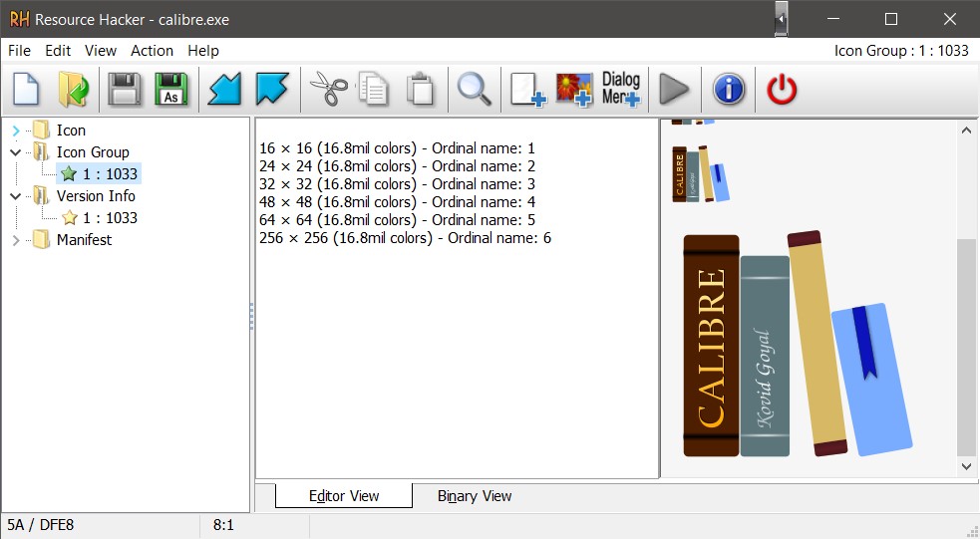The image size is (980, 539).
Task: Add new blank resource icon
Action: [x=527, y=90]
